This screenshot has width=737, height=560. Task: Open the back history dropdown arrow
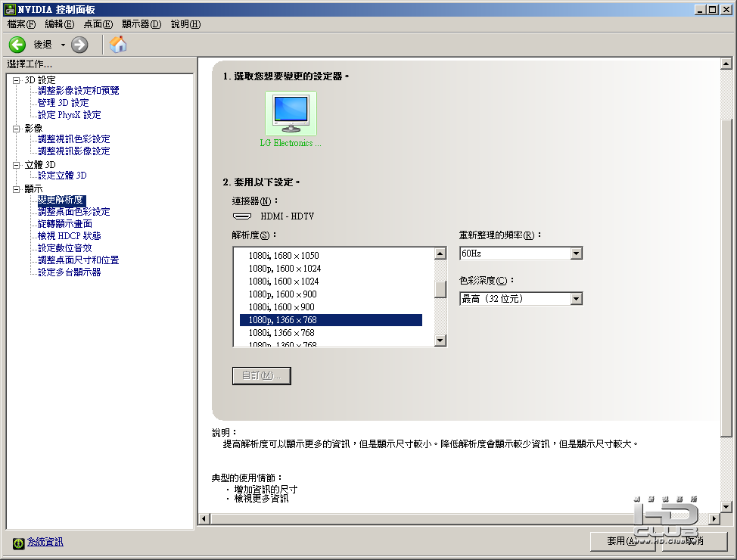pyautogui.click(x=63, y=45)
